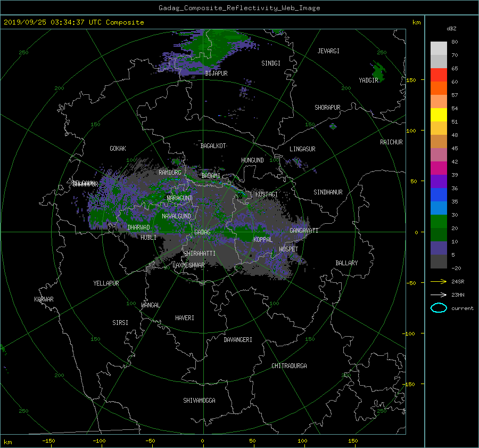Click the DHARWAD city label

(x=138, y=227)
